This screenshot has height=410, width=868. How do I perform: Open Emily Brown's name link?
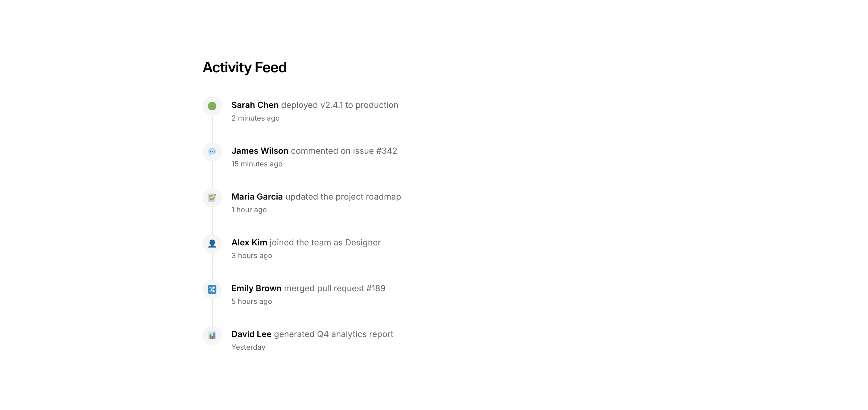click(x=256, y=289)
